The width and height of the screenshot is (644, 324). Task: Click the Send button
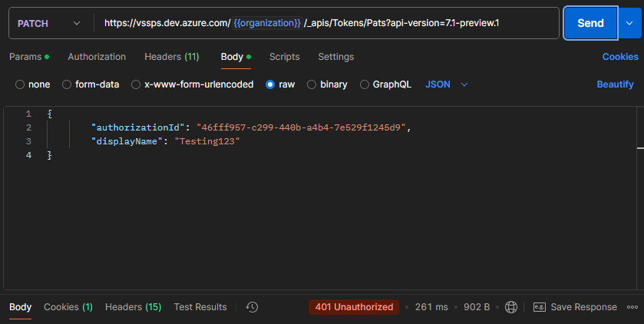pos(590,23)
